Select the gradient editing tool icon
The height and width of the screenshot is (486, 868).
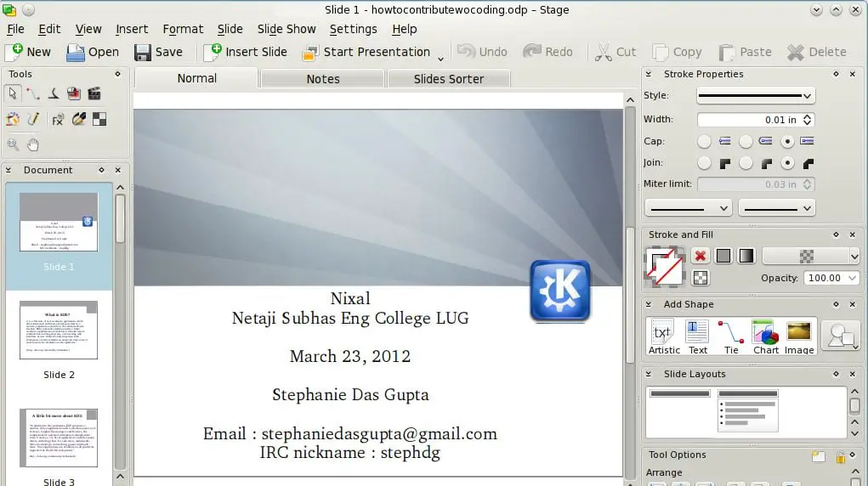13,119
